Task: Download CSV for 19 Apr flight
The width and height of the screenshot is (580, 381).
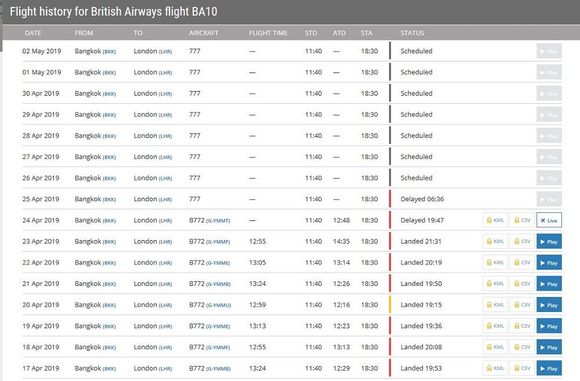Action: pyautogui.click(x=522, y=326)
